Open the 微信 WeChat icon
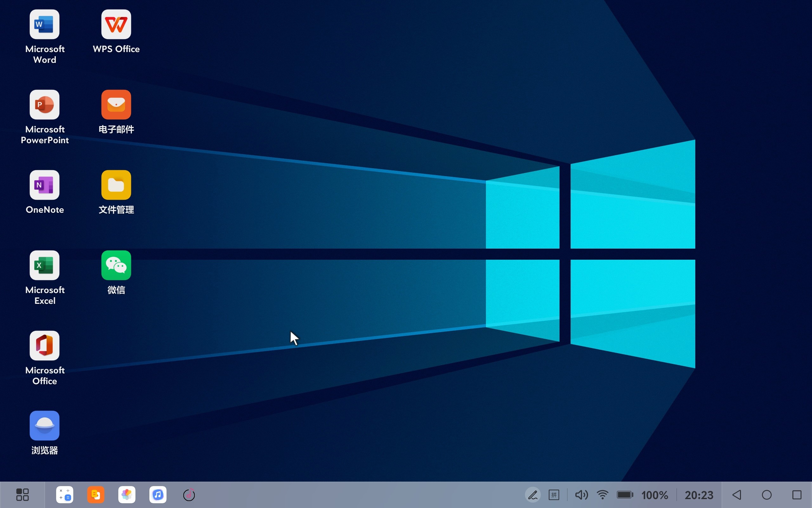 116,265
